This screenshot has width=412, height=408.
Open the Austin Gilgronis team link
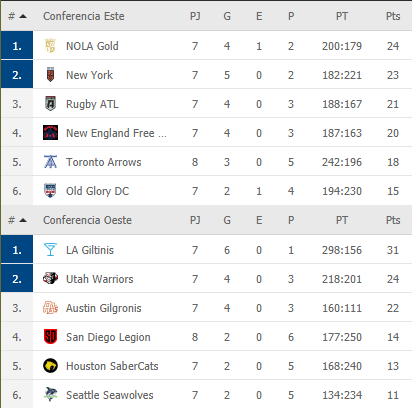(x=104, y=308)
